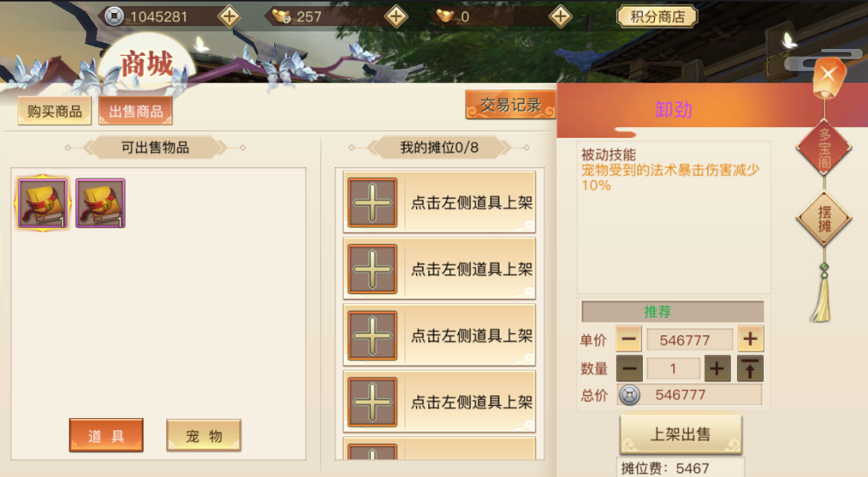Decrease quantity with minus button

tap(630, 368)
